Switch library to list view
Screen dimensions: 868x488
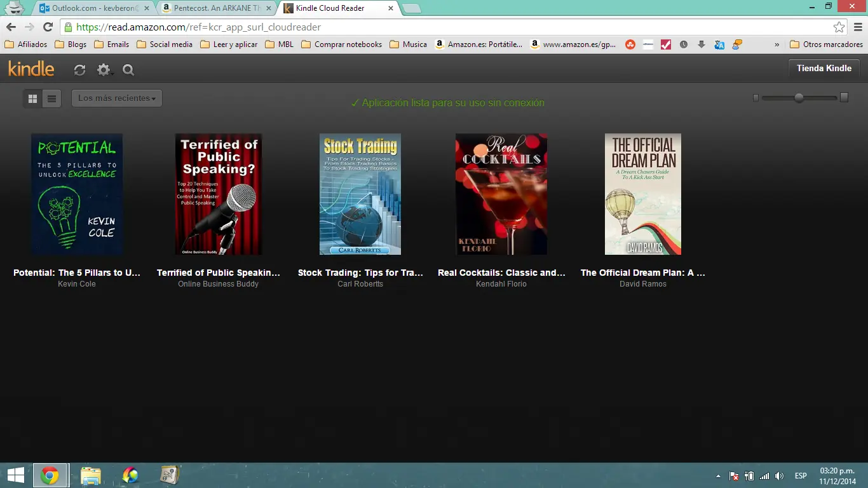[x=52, y=98]
